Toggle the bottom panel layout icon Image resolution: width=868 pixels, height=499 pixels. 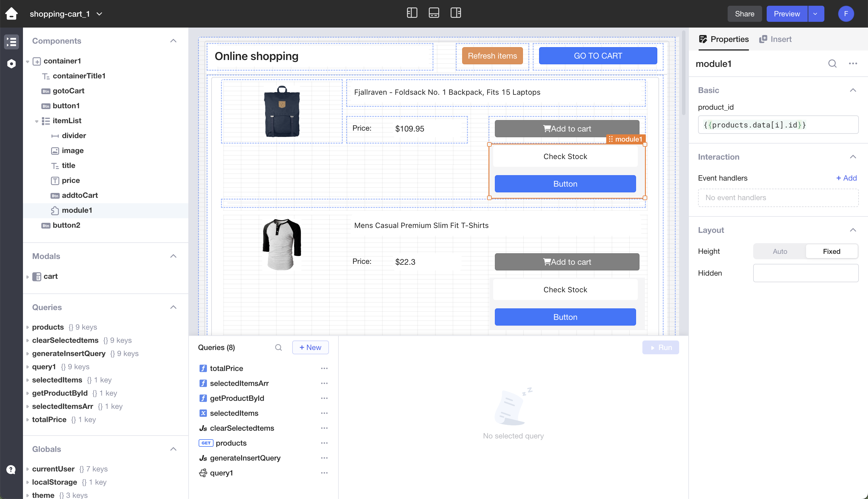pos(434,13)
